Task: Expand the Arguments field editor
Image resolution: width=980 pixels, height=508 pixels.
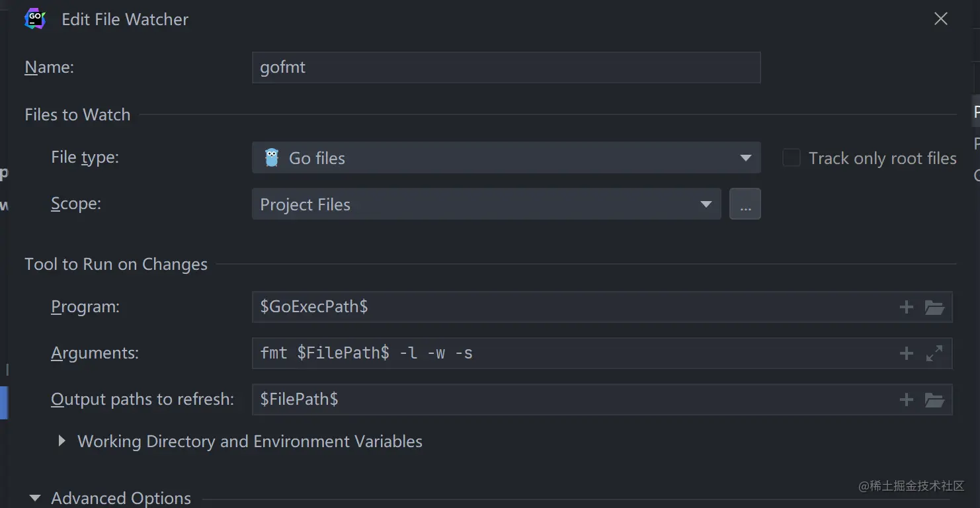Action: click(934, 353)
